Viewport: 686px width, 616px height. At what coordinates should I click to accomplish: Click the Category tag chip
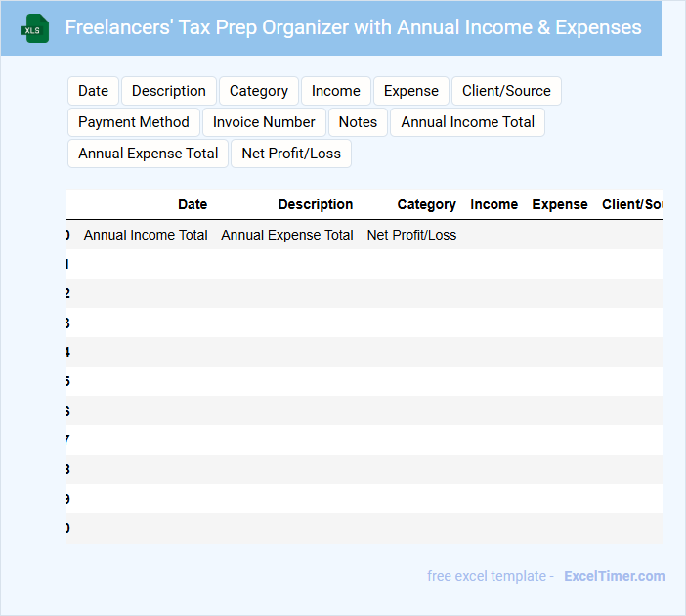click(x=258, y=91)
